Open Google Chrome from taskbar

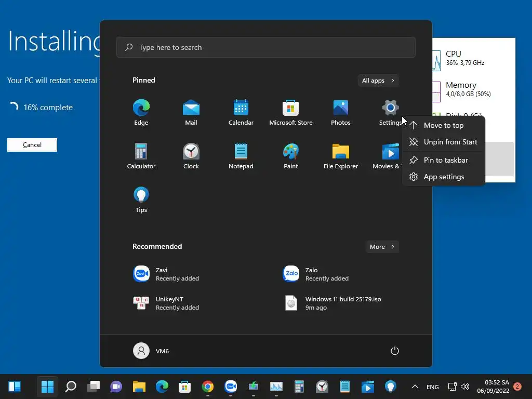[x=208, y=387]
